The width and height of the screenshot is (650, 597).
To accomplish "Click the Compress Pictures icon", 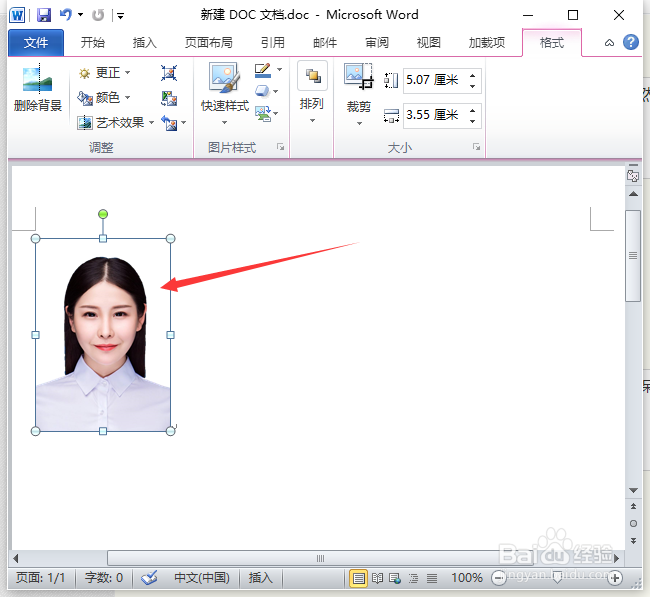I will click(x=169, y=73).
